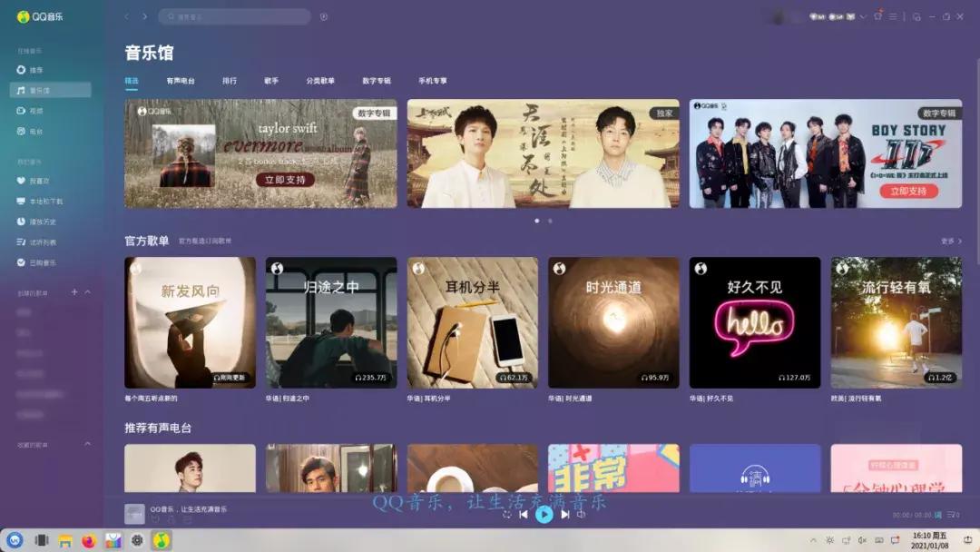
Task: Open the system launcher in taskbar
Action: pos(15,540)
